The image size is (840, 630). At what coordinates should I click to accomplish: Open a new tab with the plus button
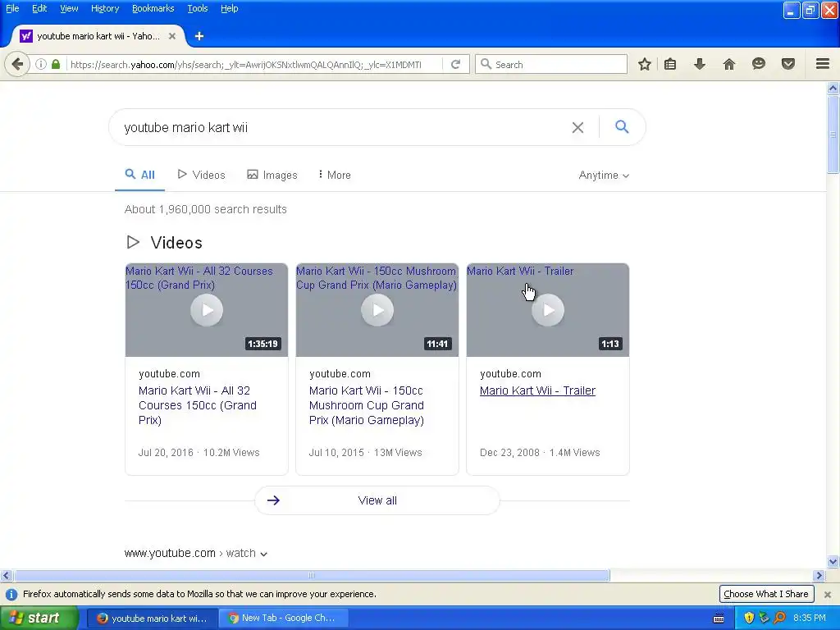coord(199,36)
